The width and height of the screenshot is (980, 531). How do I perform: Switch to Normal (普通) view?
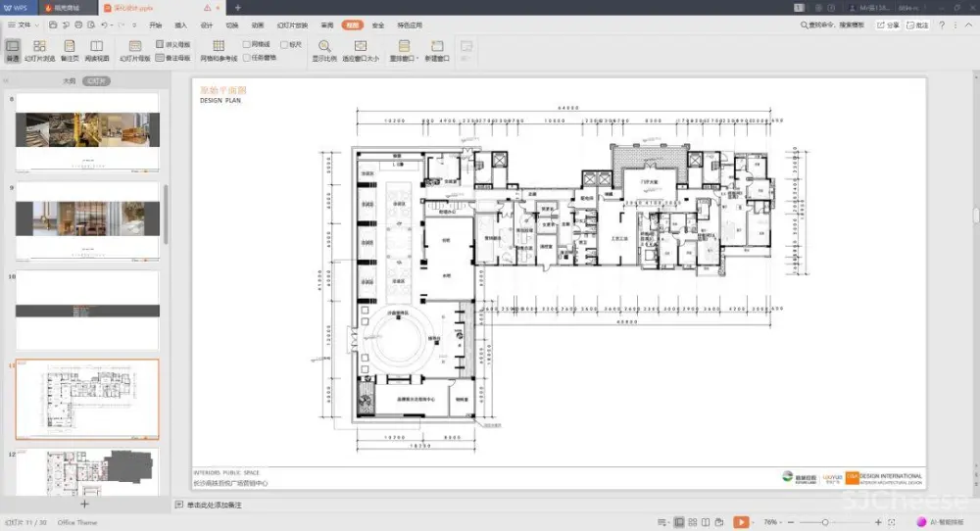pos(12,50)
